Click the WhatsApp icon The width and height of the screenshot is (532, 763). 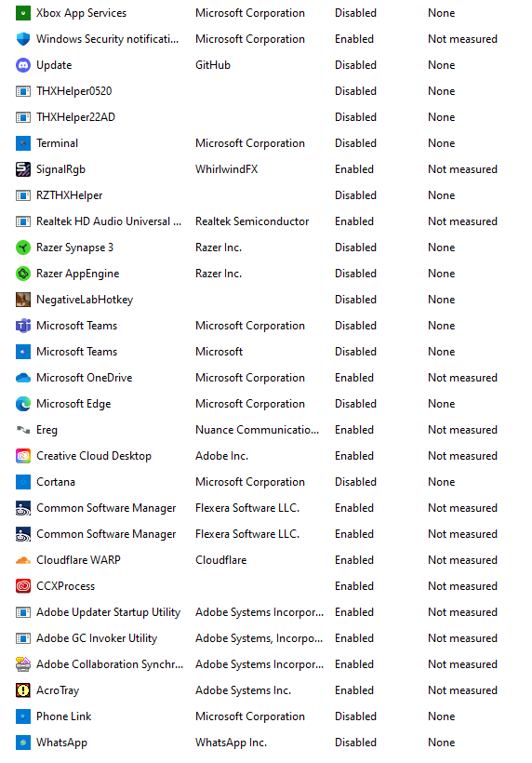(23, 743)
